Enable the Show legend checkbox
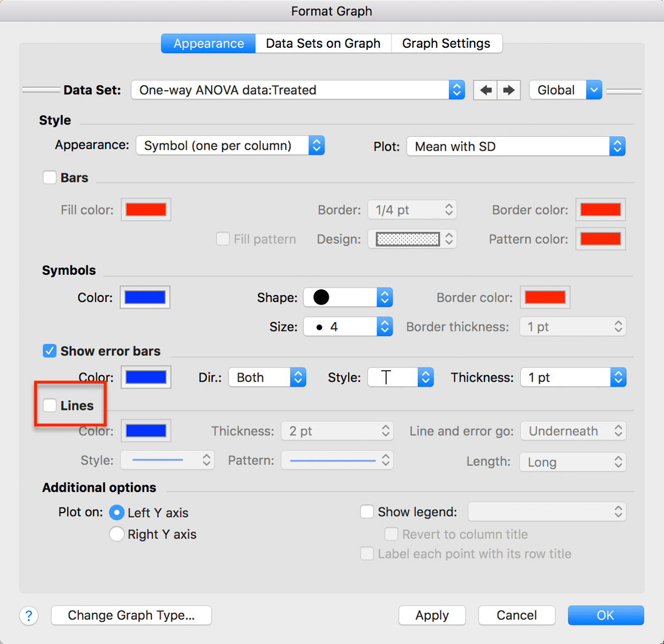 (367, 511)
